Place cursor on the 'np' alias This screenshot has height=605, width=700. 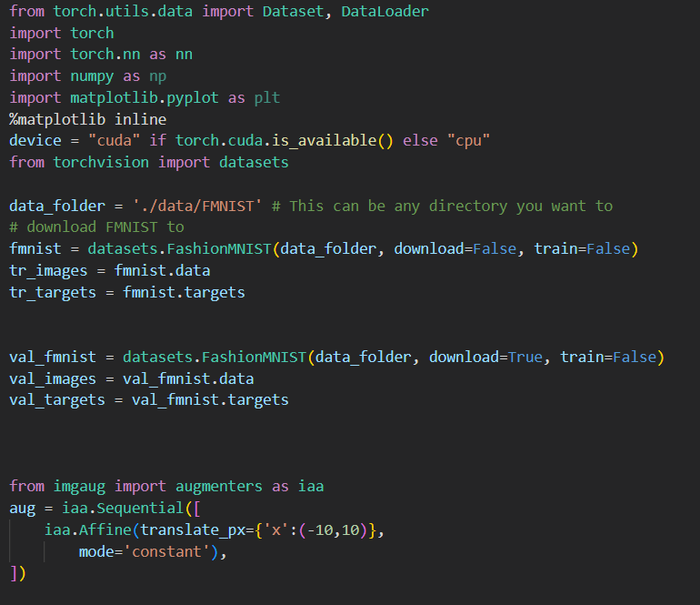158,76
